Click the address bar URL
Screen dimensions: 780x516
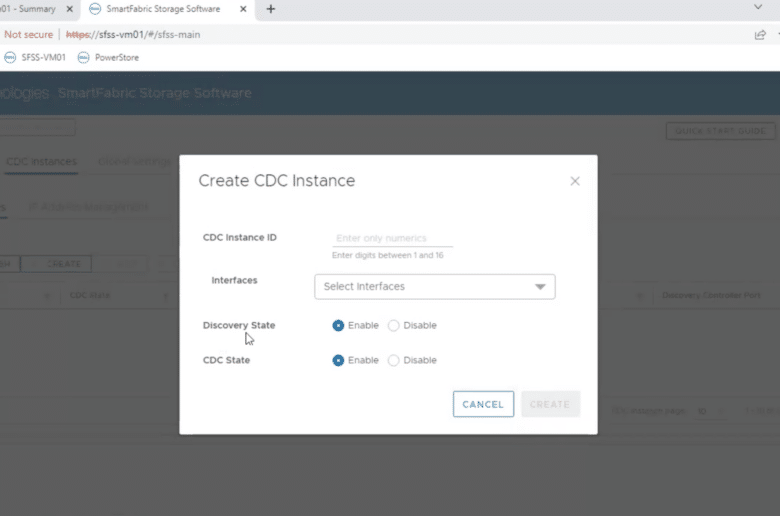click(133, 34)
